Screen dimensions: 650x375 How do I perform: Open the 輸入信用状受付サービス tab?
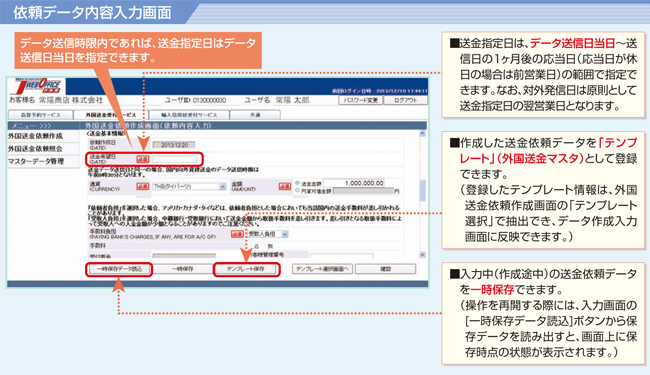(x=189, y=115)
